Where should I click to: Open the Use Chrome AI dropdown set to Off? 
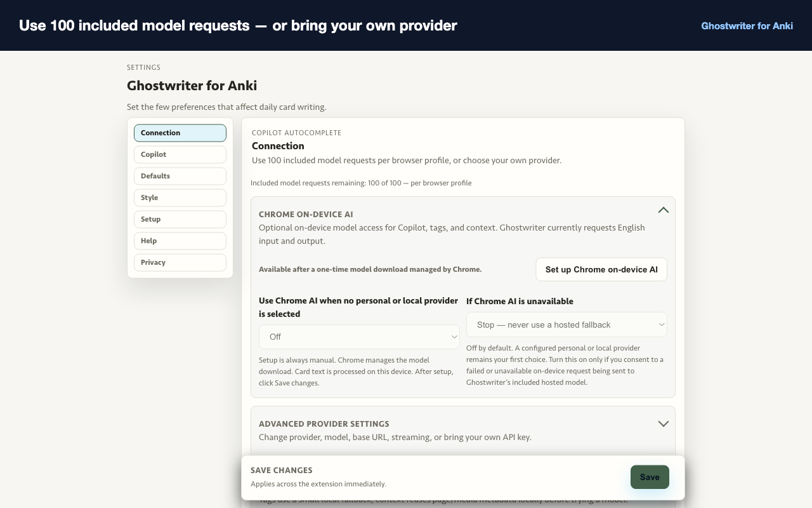point(359,337)
